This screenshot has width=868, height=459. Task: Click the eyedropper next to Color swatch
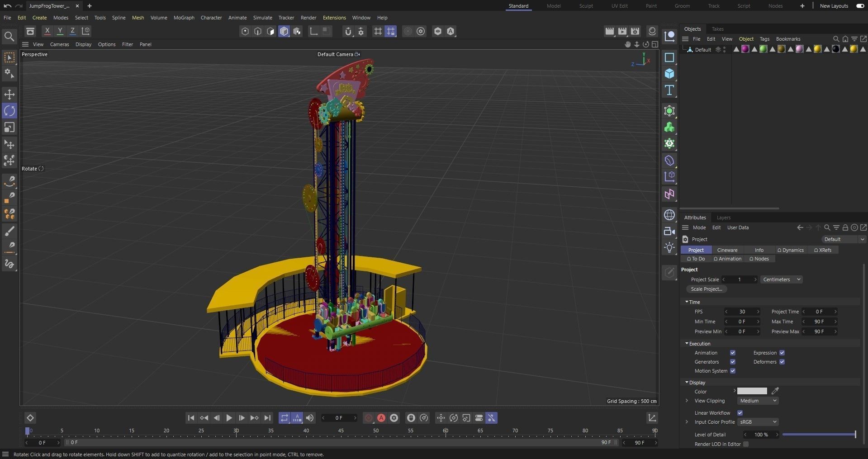pyautogui.click(x=775, y=391)
